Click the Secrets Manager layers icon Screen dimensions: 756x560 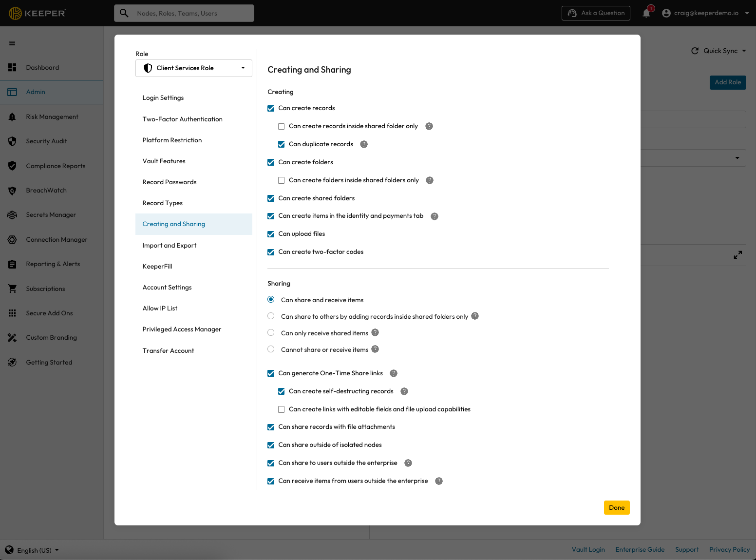pyautogui.click(x=12, y=215)
